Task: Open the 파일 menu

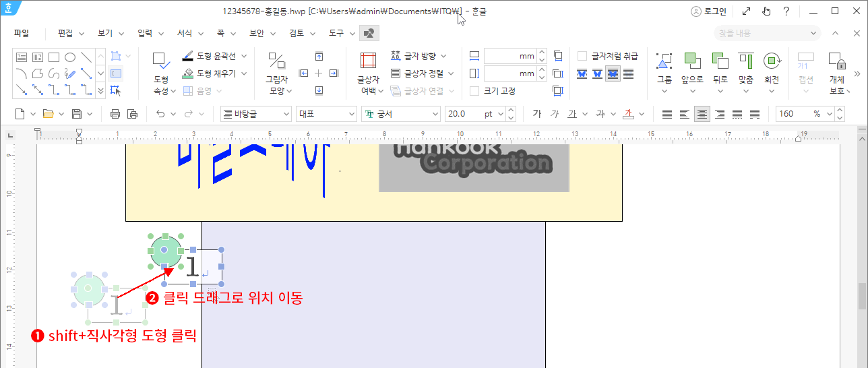Action: coord(22,33)
